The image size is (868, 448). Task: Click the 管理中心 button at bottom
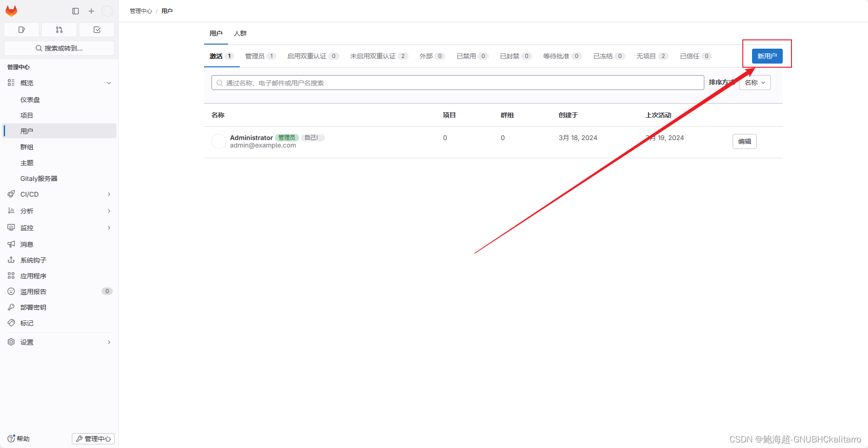[93, 439]
